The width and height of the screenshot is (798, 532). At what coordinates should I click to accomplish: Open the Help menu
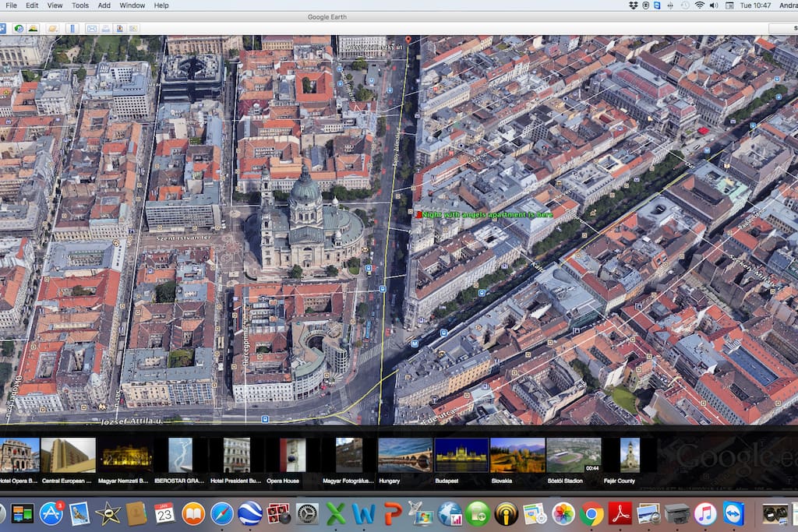click(x=161, y=5)
